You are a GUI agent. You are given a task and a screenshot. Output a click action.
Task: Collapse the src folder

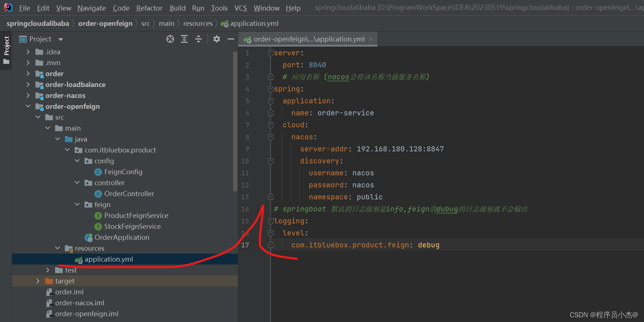pyautogui.click(x=38, y=117)
